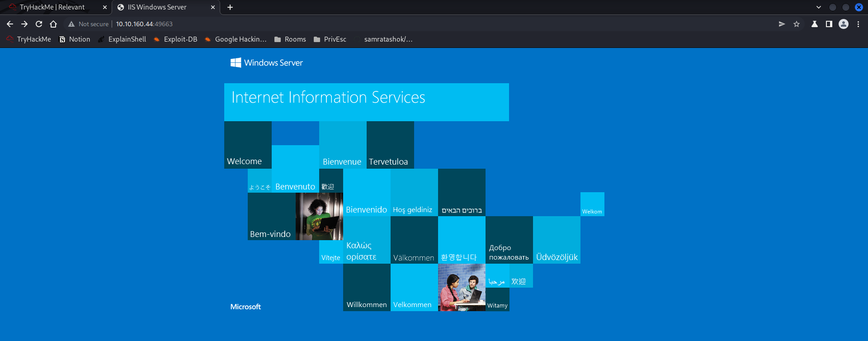Click the traditional Chinese 歡迎 tile
The height and width of the screenshot is (341, 868).
pyautogui.click(x=331, y=181)
